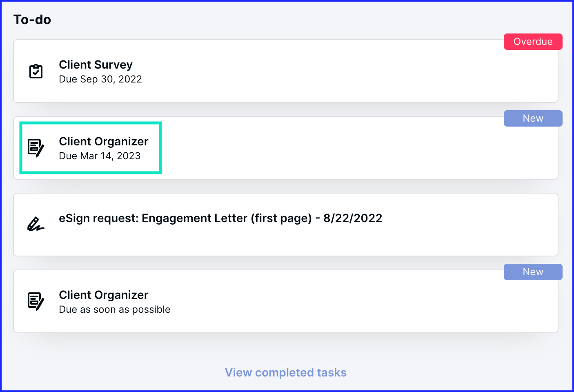Click the icon of the Client Organizer due as soon as possible

pyautogui.click(x=36, y=301)
